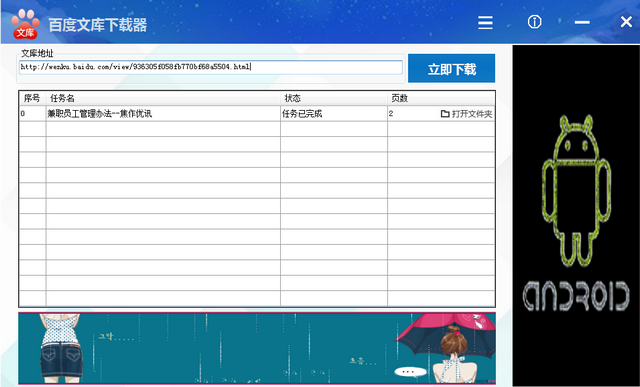
Task: Click the folder icon beside 打开文件夹
Action: pyautogui.click(x=445, y=114)
